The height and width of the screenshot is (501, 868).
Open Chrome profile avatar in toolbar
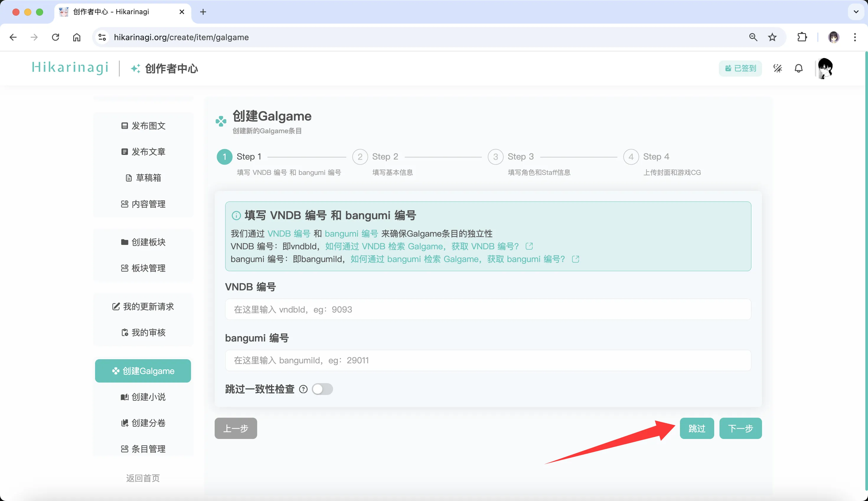[x=834, y=37]
